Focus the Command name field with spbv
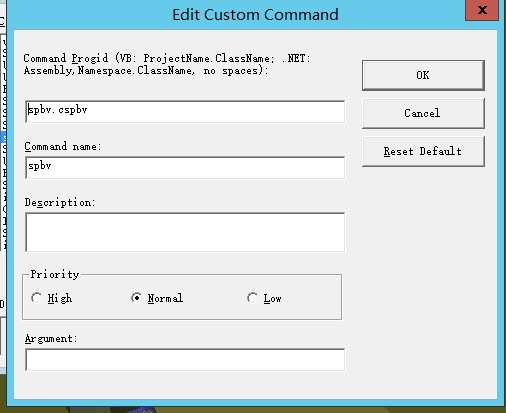Viewport: 506px width, 413px height. click(185, 168)
